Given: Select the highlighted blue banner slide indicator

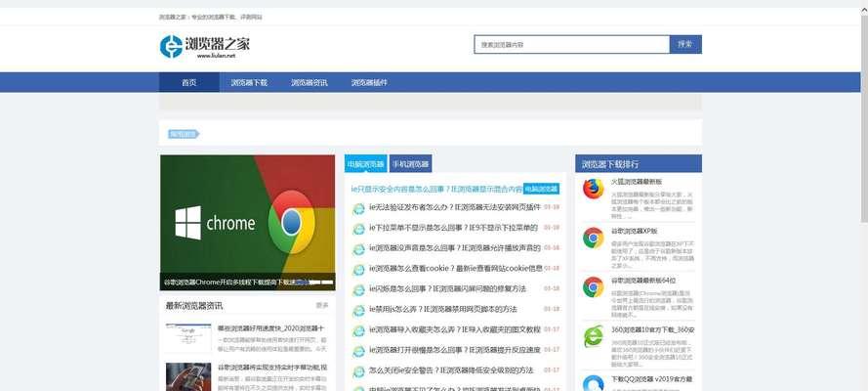Looking at the screenshot, I should pos(304,282).
